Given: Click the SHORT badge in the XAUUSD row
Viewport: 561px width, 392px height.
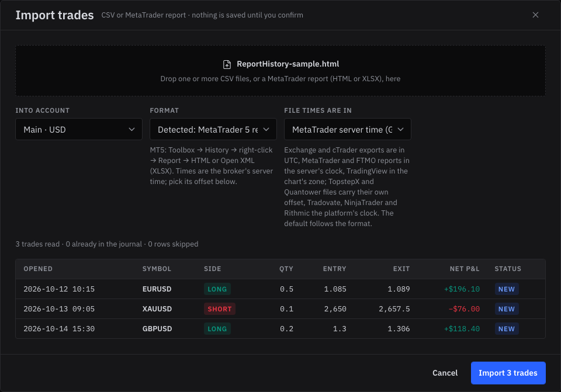Looking at the screenshot, I should 220,309.
